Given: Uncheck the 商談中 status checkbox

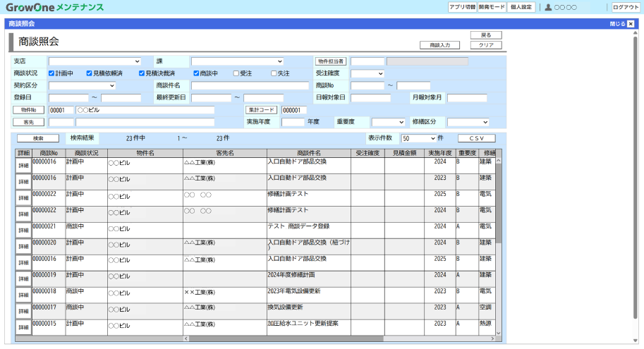Looking at the screenshot, I should 196,73.
